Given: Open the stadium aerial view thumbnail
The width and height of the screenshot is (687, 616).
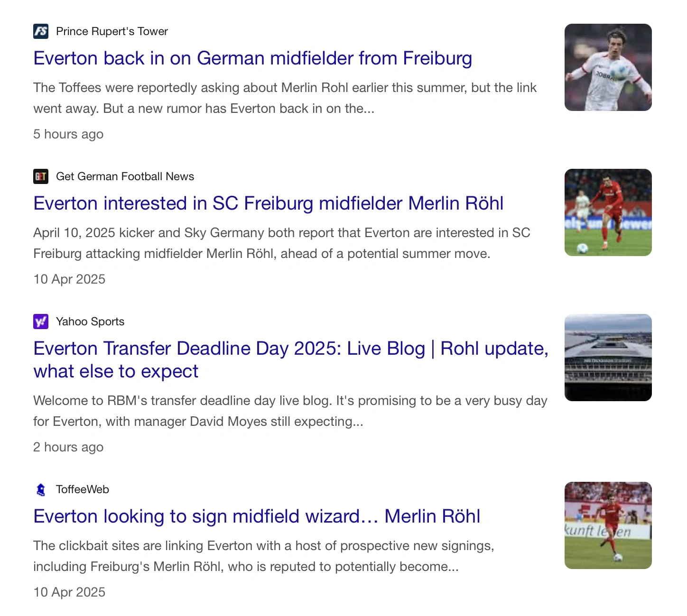Looking at the screenshot, I should tap(608, 358).
